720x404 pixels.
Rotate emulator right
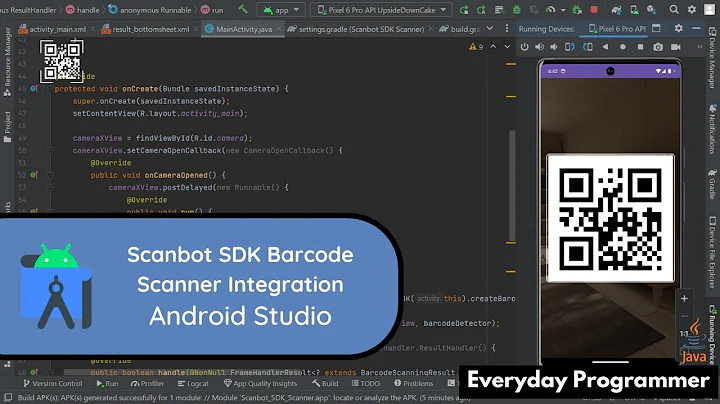[x=587, y=47]
